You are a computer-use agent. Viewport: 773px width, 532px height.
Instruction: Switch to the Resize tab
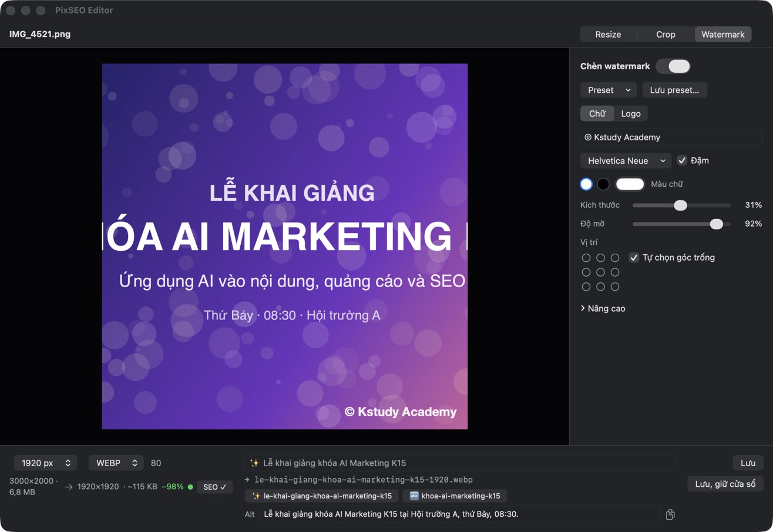point(608,34)
